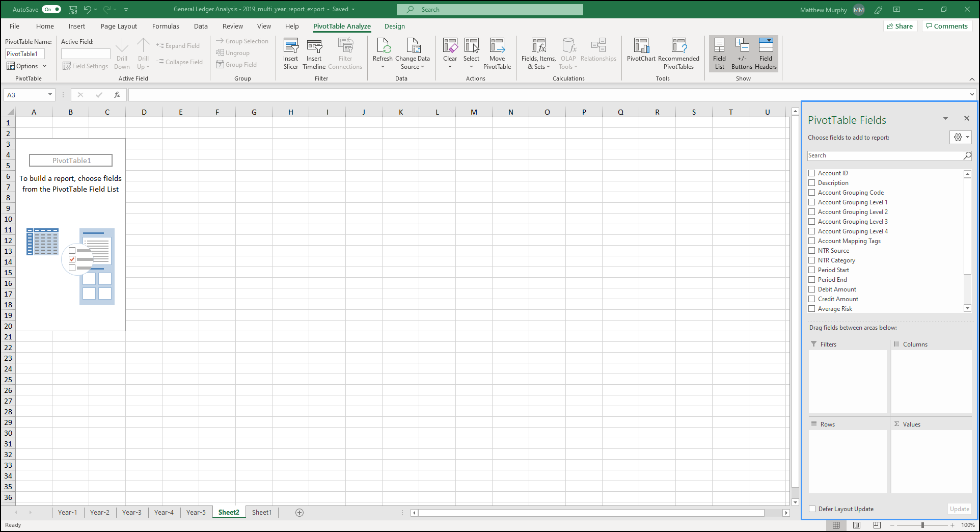Open the Comments button
This screenshot has height=532, width=980.
pyautogui.click(x=947, y=26)
